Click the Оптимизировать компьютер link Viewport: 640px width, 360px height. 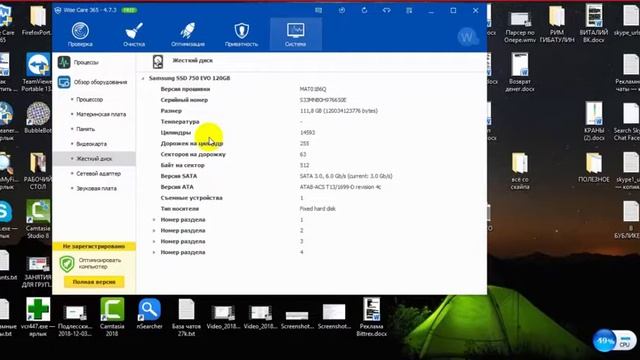tap(100, 263)
